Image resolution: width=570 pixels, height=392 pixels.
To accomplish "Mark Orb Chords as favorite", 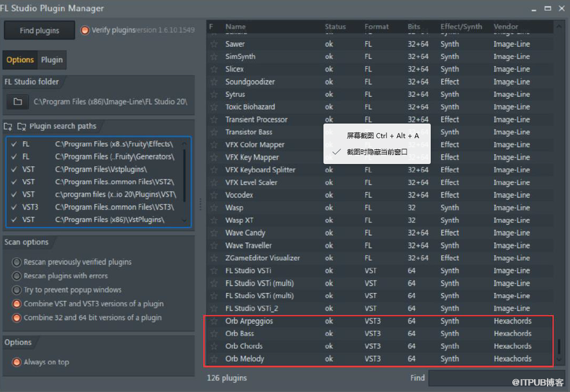I will [x=214, y=346].
